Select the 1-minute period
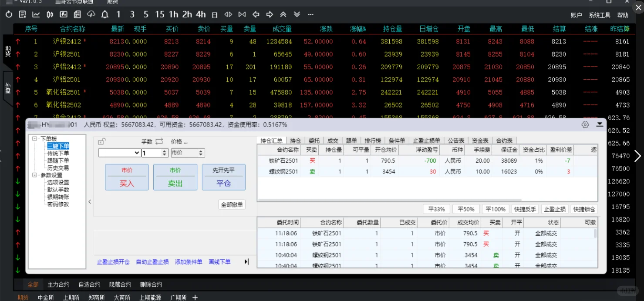This screenshot has width=644, height=301. point(118,14)
